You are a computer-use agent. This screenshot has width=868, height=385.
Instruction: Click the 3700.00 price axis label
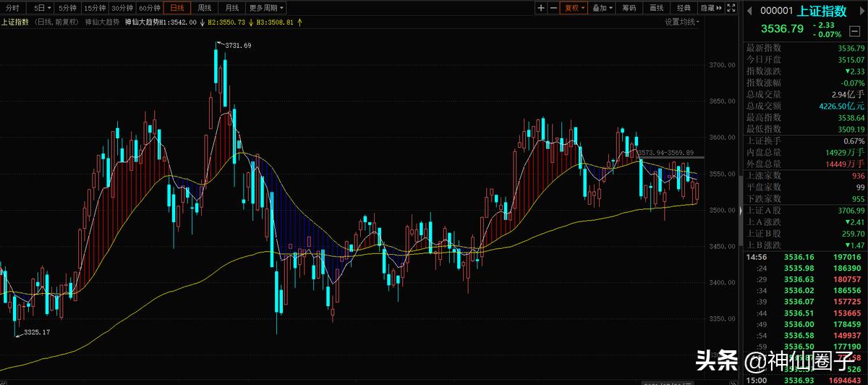[x=722, y=65]
